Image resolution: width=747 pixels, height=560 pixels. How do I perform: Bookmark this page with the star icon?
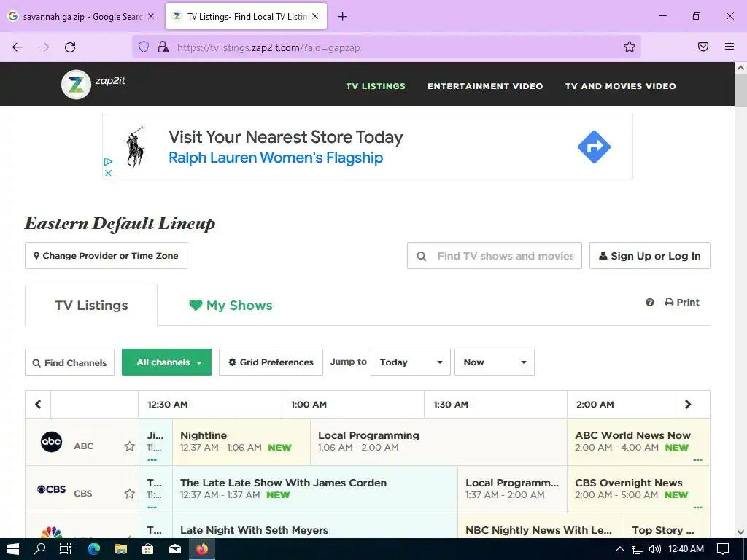click(x=630, y=47)
